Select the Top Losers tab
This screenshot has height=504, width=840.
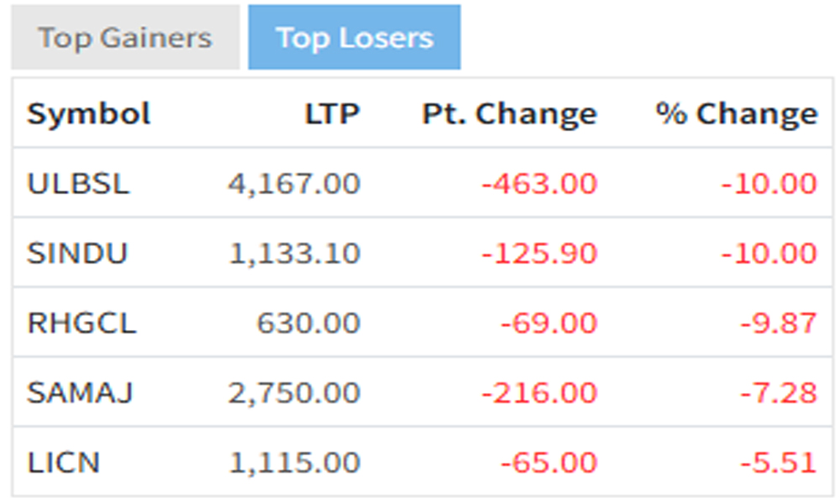(x=354, y=38)
